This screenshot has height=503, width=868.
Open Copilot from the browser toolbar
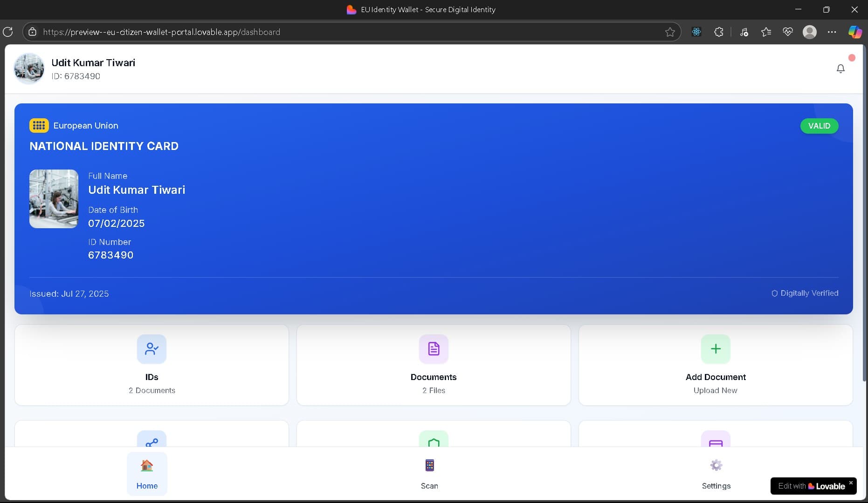(854, 32)
